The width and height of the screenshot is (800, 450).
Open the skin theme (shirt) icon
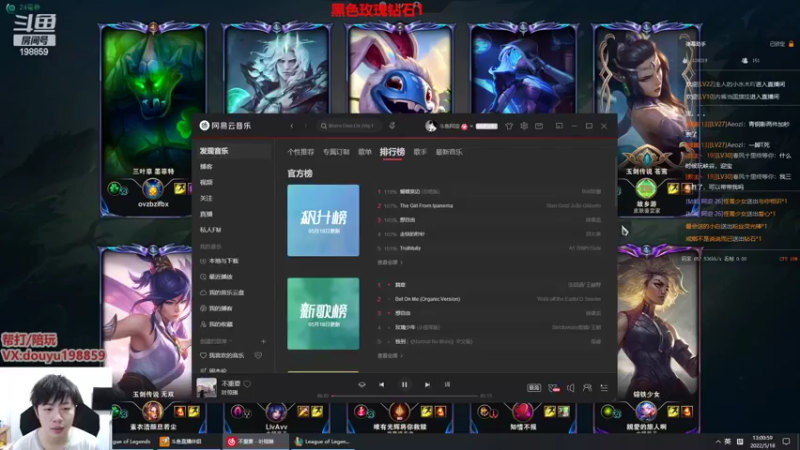[x=509, y=126]
